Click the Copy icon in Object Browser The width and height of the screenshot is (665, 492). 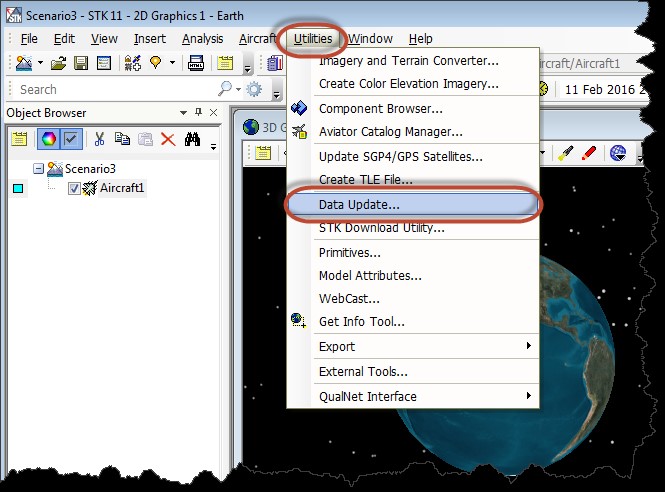123,139
